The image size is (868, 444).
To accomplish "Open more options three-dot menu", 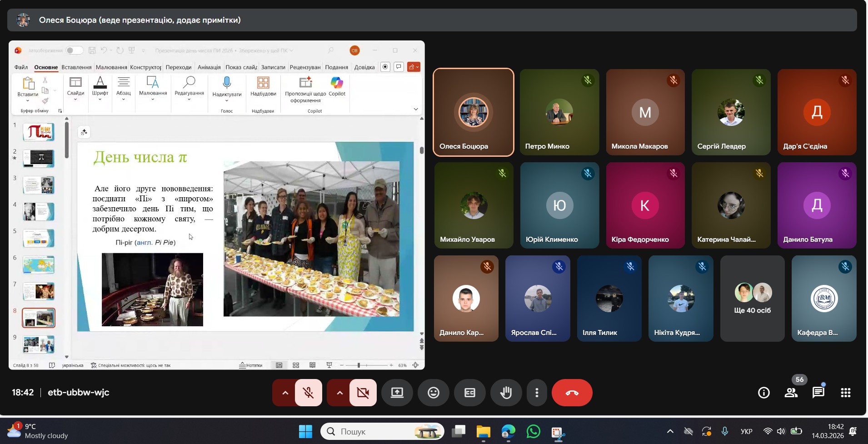I will pyautogui.click(x=537, y=393).
